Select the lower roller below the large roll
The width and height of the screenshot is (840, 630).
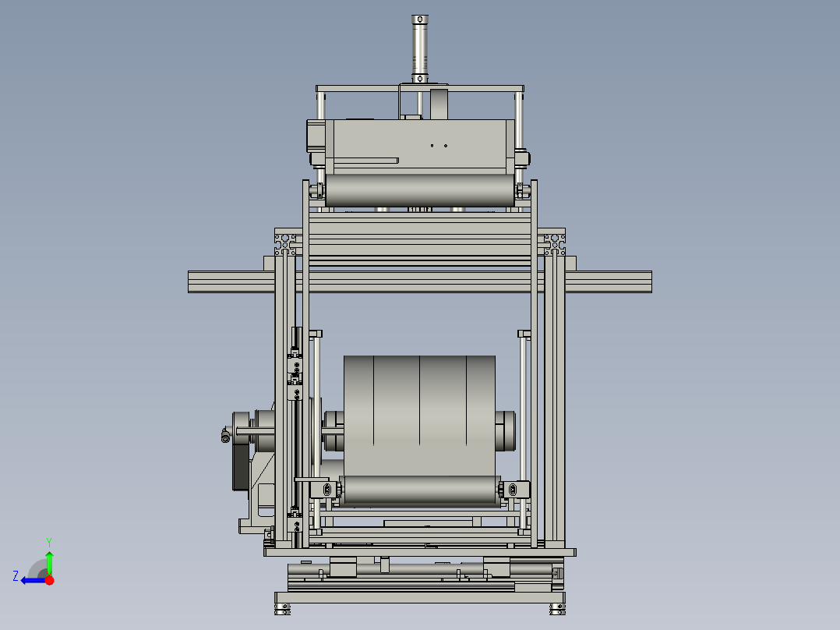click(420, 490)
